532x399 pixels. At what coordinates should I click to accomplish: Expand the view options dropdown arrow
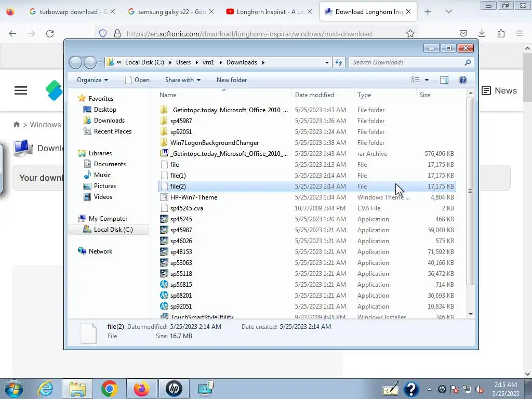427,80
